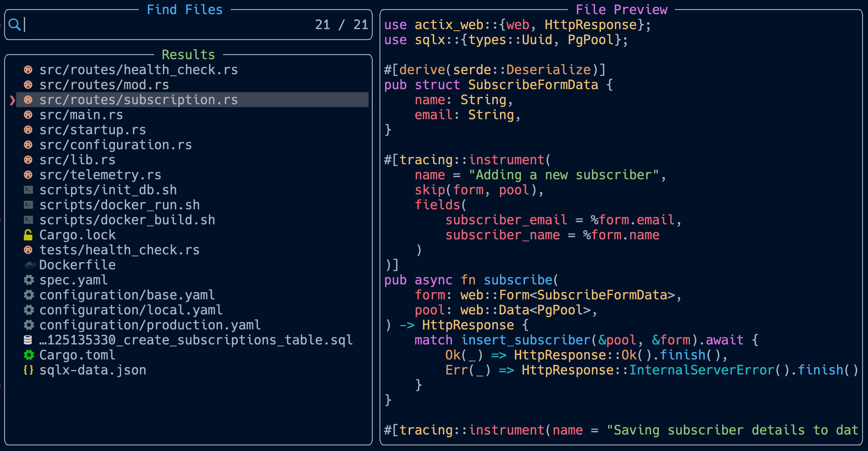Click 'pub async fn subscribe(' preview line
The width and height of the screenshot is (868, 451).
(x=471, y=280)
